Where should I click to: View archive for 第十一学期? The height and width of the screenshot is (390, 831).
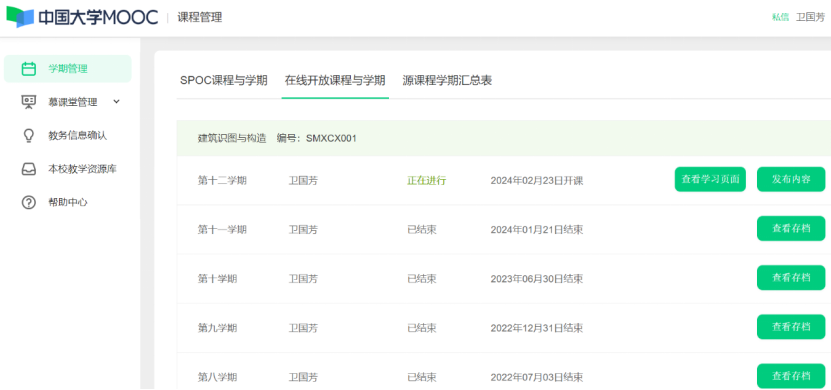(791, 228)
